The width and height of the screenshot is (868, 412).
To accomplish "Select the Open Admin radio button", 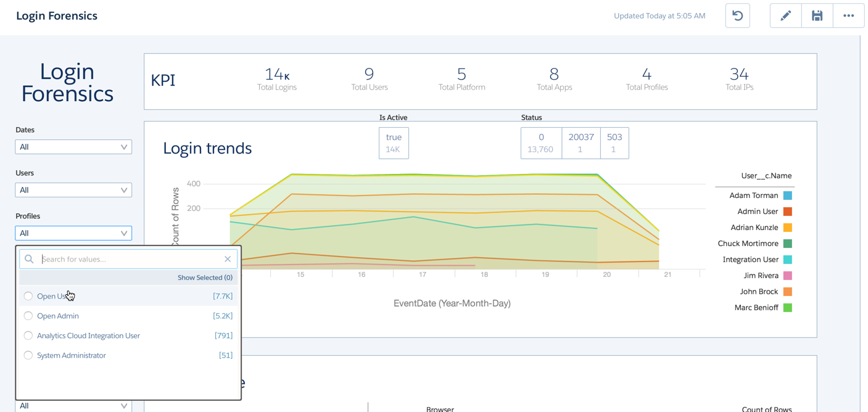I will [x=28, y=315].
